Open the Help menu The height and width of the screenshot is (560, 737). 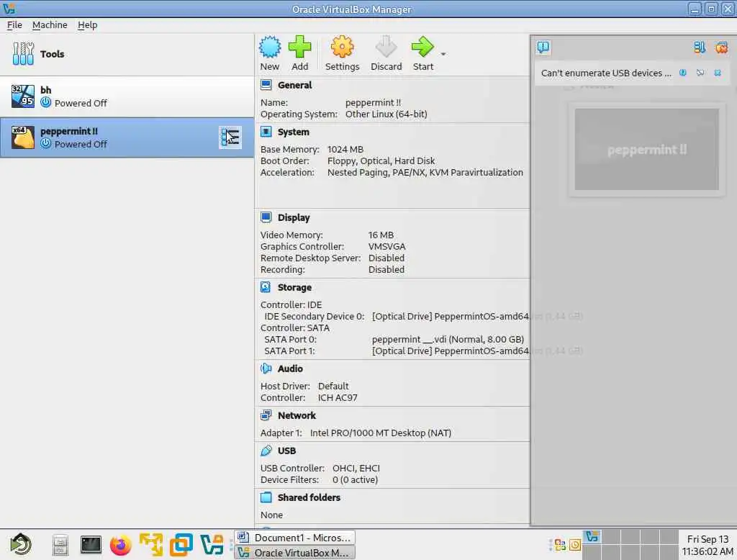87,25
